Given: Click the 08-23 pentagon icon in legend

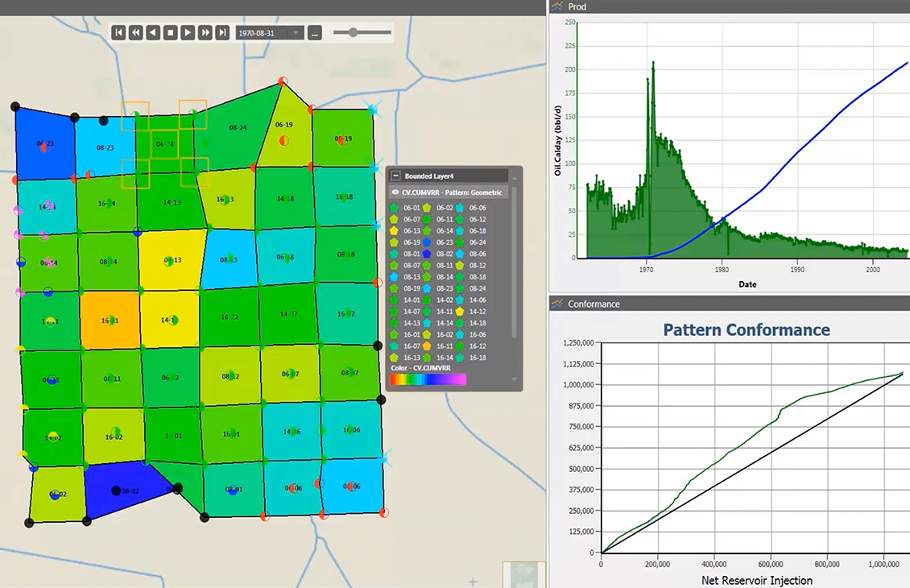Looking at the screenshot, I should (427, 288).
